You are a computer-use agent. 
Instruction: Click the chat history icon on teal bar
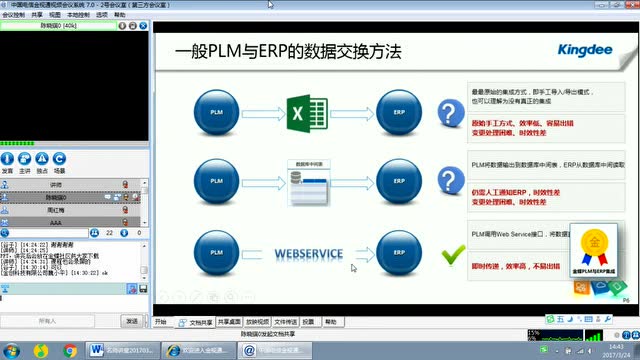[132, 289]
